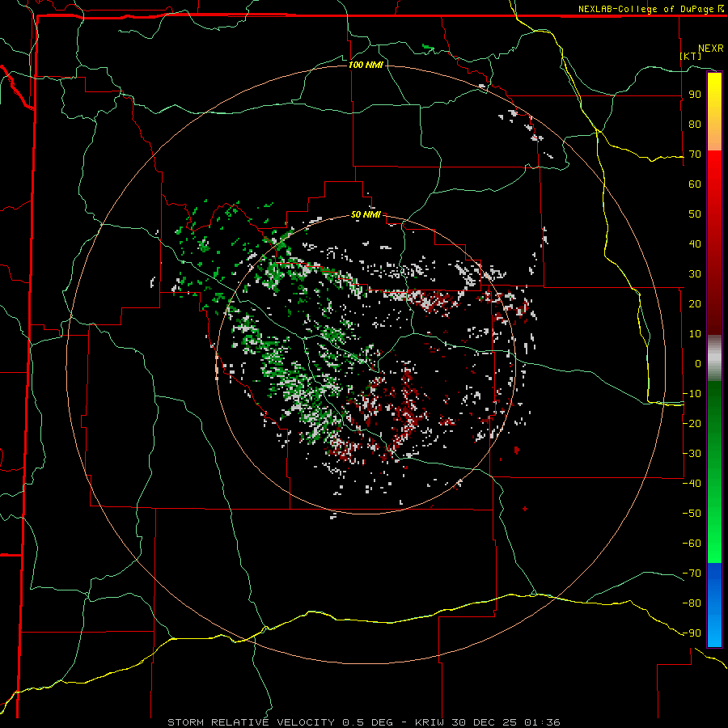Select the -50 value on velocity scale

pos(692,513)
